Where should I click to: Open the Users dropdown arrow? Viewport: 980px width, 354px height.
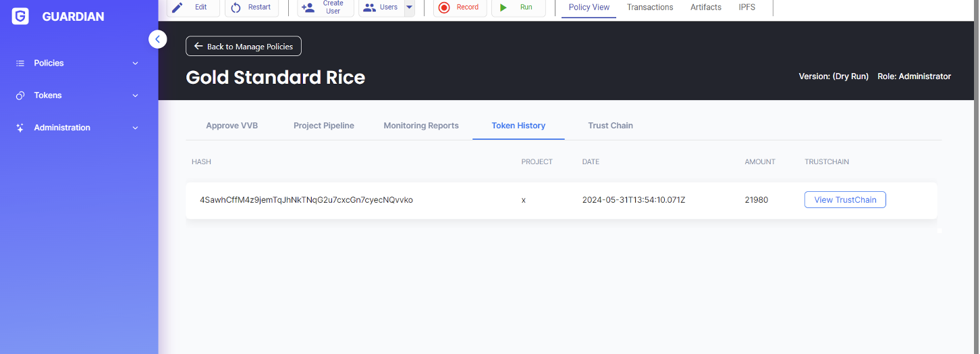[x=409, y=7]
